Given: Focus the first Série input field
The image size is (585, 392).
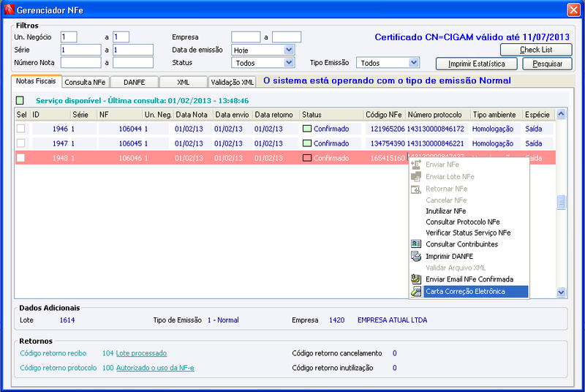Looking at the screenshot, I should coord(81,50).
